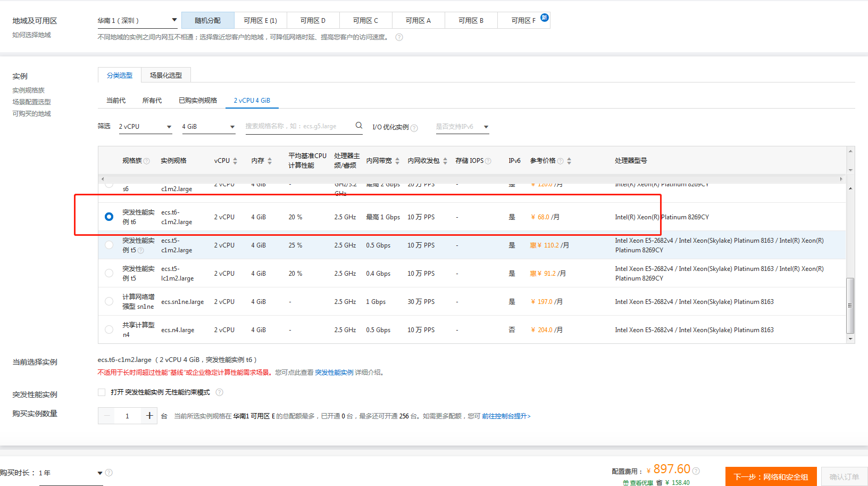868x486 pixels.
Task: Switch to 所有代 tab
Action: pos(152,100)
